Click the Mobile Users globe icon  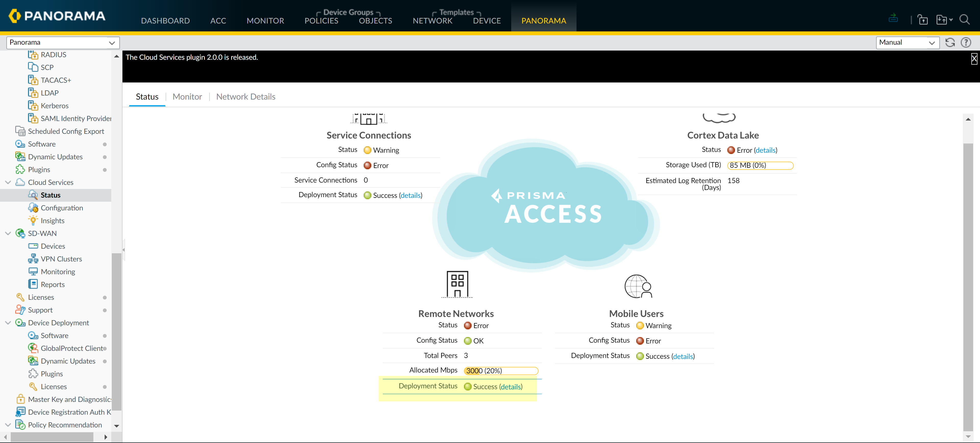(x=638, y=286)
